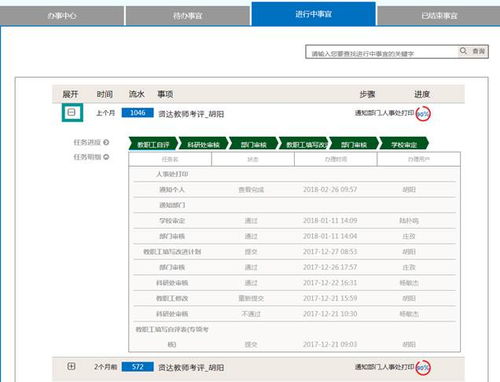Click the 1046 serial number badge

coord(138,113)
